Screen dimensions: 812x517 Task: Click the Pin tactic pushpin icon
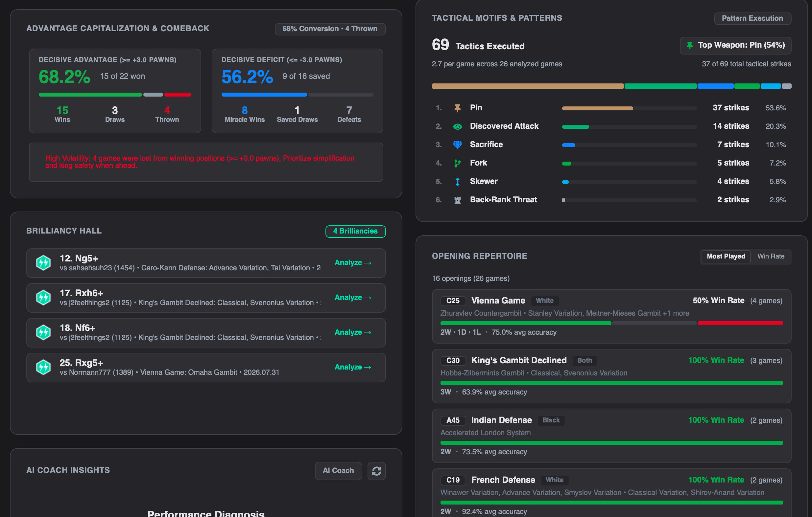pyautogui.click(x=457, y=108)
